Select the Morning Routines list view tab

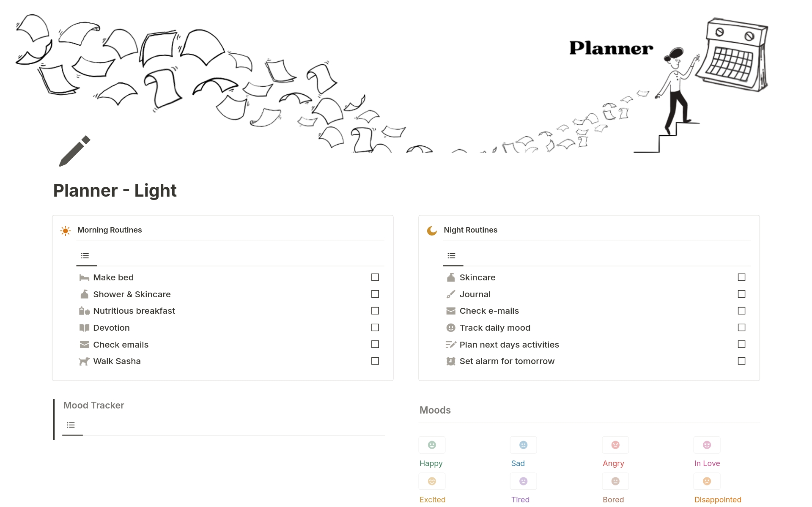[85, 256]
